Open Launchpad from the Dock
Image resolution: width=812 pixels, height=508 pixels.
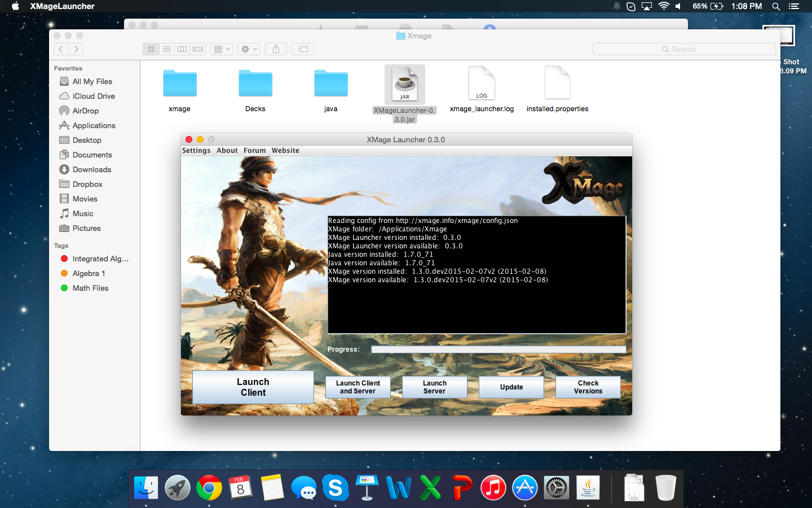coord(178,488)
